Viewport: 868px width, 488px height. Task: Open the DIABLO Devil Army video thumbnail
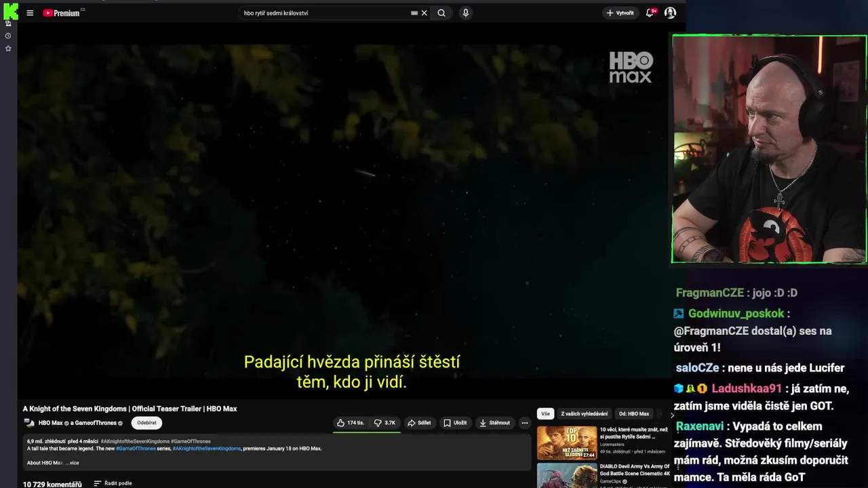[x=567, y=475]
